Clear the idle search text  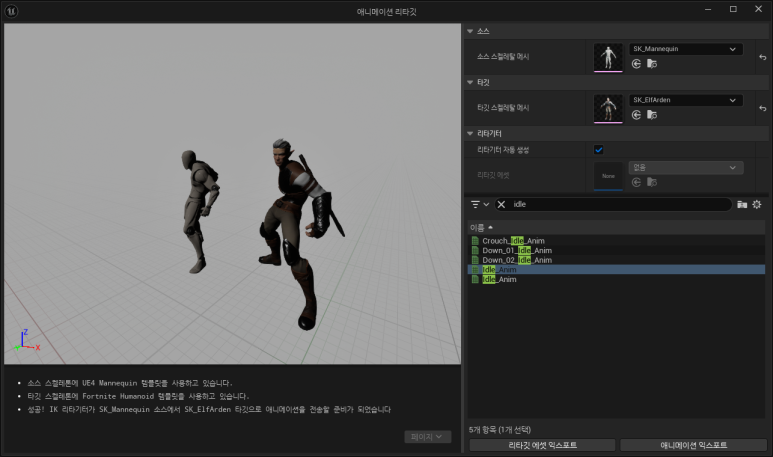pyautogui.click(x=501, y=204)
